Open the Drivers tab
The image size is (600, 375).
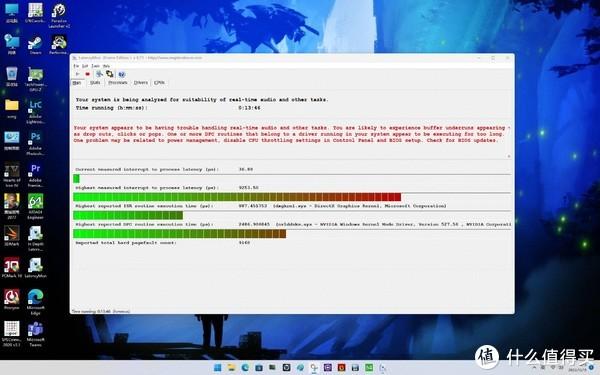click(141, 83)
